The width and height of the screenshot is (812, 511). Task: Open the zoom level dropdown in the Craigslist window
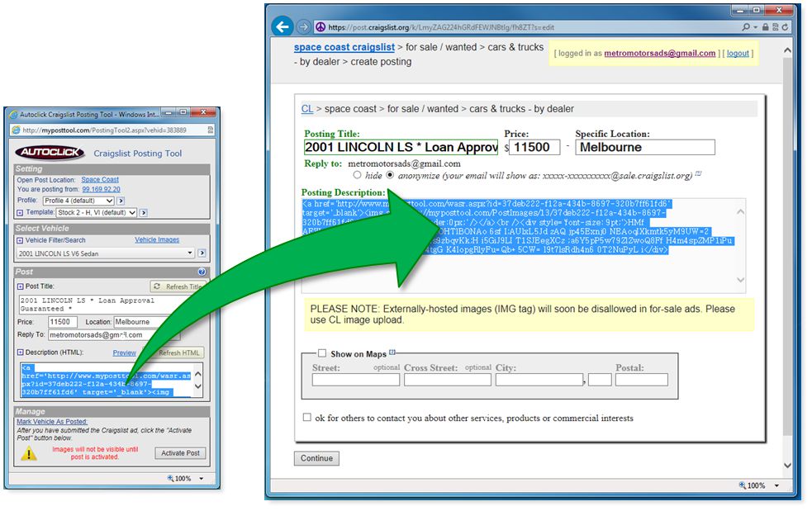tap(776, 485)
